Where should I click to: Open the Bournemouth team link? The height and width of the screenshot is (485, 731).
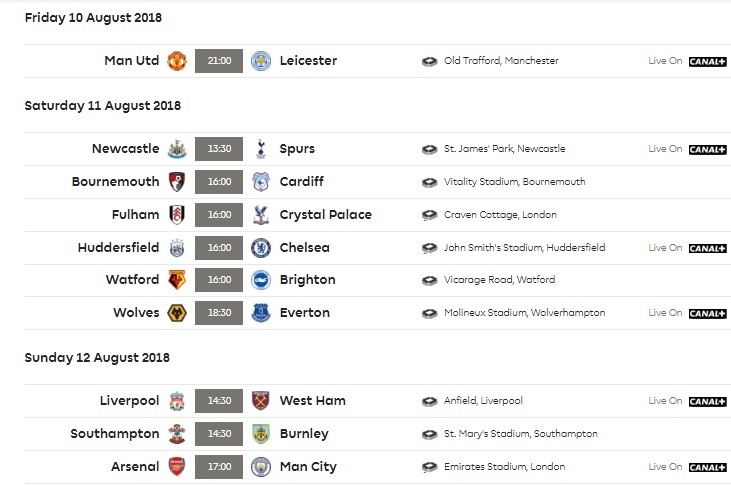(x=115, y=182)
